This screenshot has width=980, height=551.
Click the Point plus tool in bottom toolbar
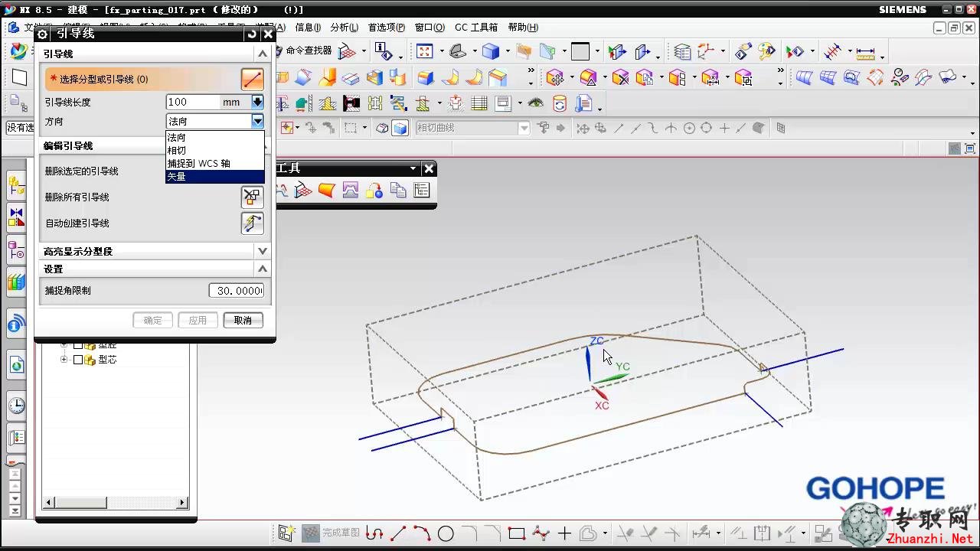pyautogui.click(x=564, y=533)
